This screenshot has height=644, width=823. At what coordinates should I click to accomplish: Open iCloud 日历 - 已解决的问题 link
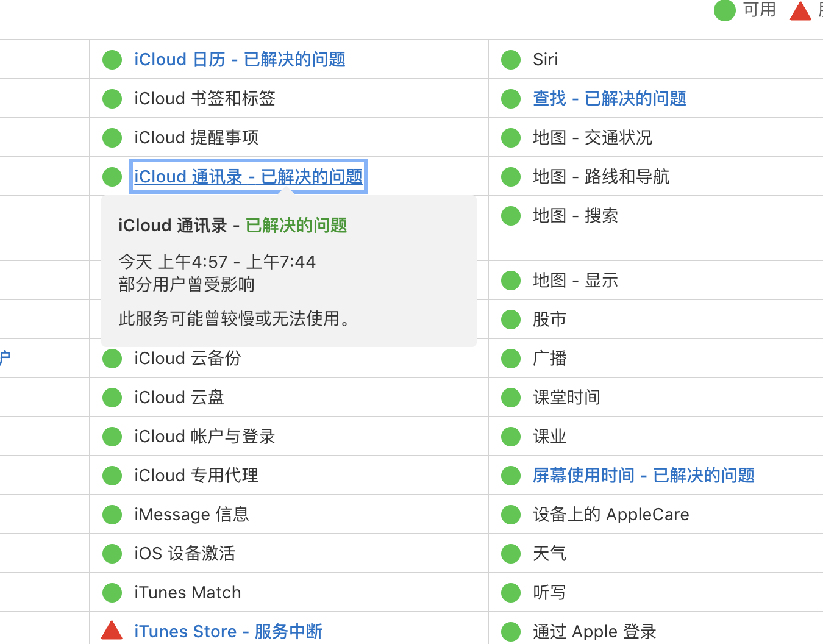[x=240, y=60]
